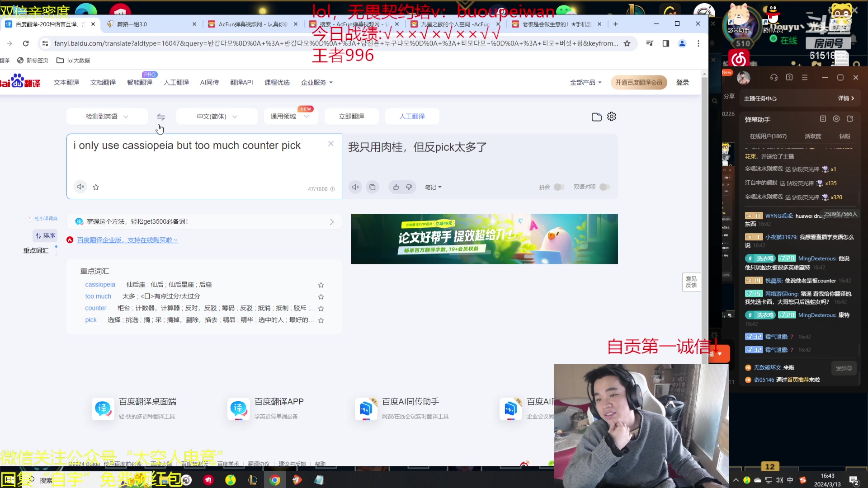Screen dimensions: 868x488
Task: Thumbs up the translation result
Action: tap(396, 187)
